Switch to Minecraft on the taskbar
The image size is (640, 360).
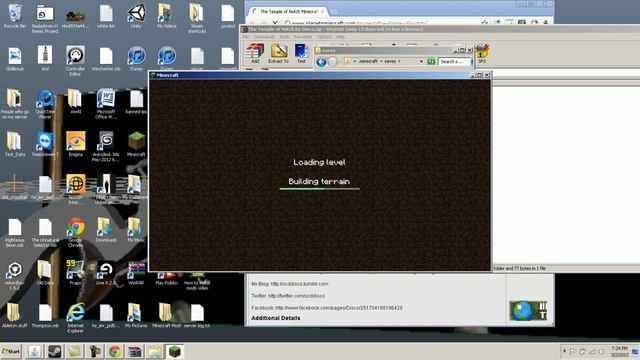(x=175, y=351)
